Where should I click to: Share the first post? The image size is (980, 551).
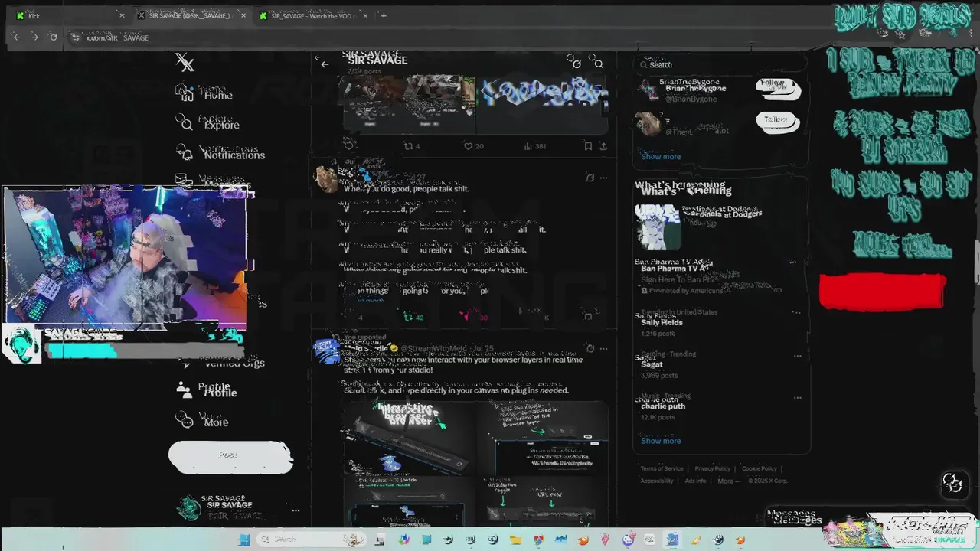(603, 146)
